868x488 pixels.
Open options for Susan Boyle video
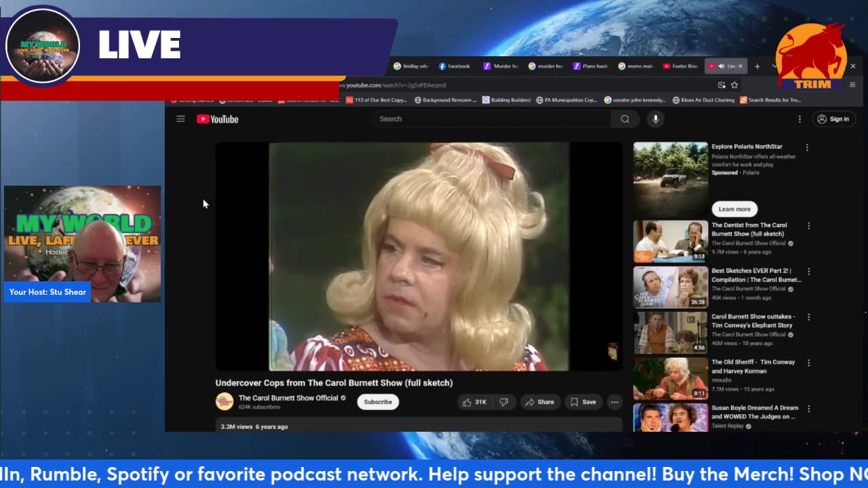(808, 409)
